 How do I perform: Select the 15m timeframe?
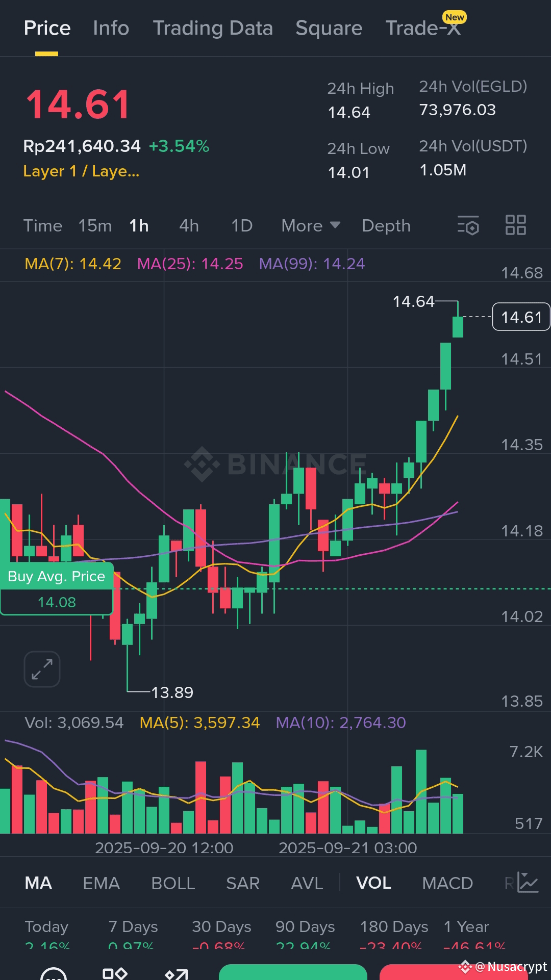click(x=95, y=225)
